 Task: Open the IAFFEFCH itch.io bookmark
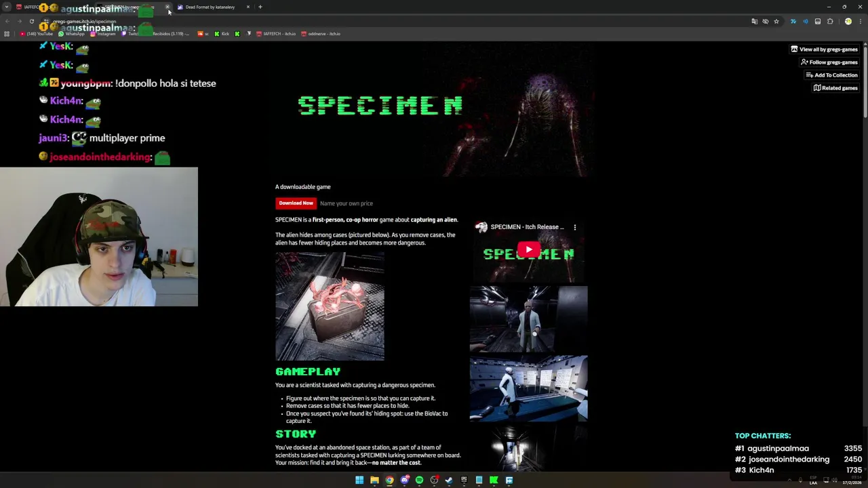(x=276, y=34)
